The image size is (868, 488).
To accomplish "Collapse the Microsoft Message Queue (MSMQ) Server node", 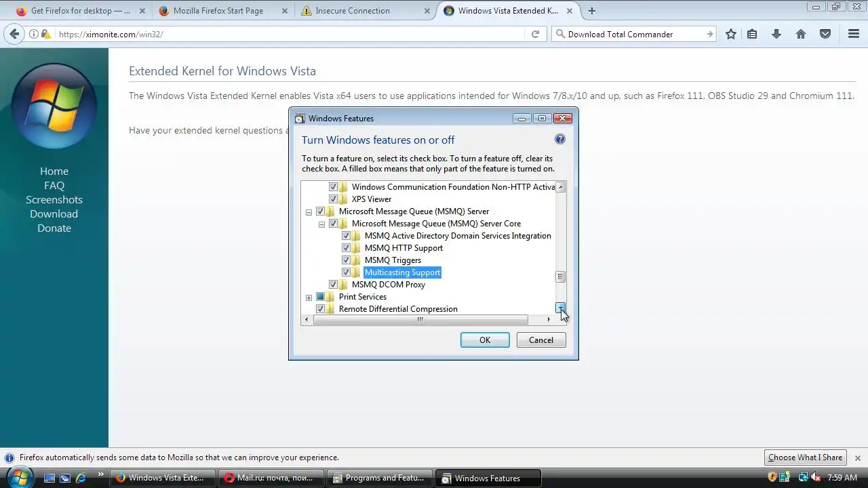I will (x=309, y=211).
